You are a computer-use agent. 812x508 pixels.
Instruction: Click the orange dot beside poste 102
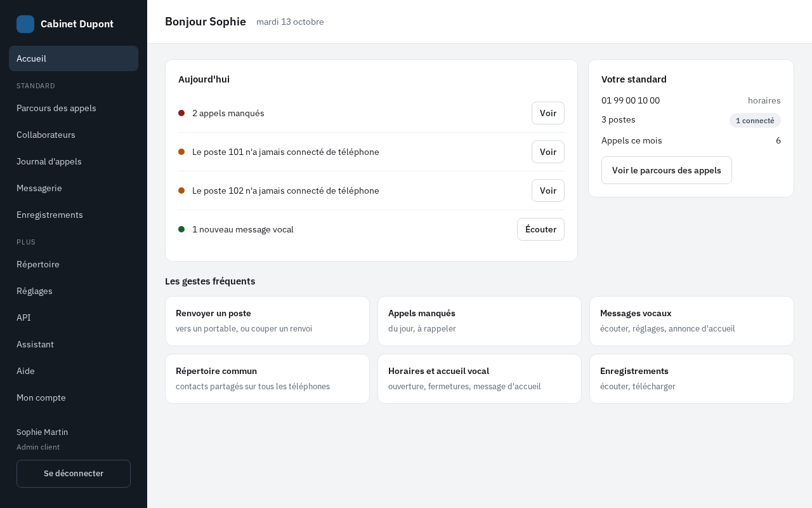coord(181,190)
